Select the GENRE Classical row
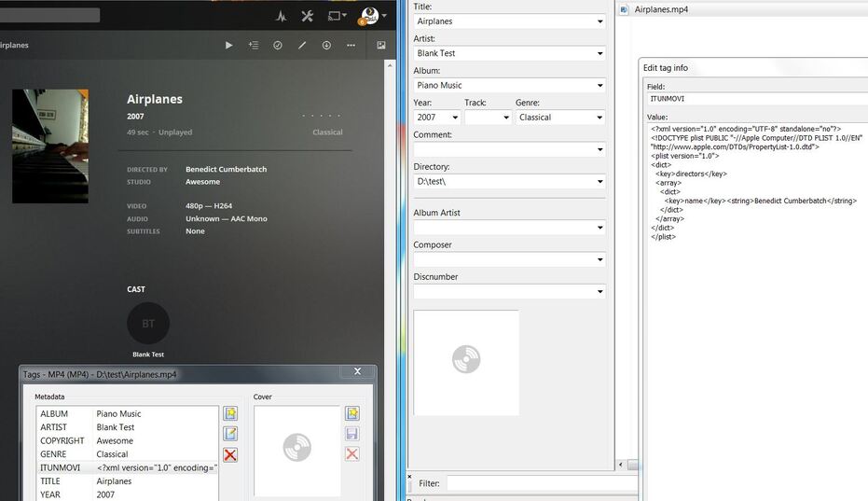Screen dimensions: 868x501 (x=128, y=454)
